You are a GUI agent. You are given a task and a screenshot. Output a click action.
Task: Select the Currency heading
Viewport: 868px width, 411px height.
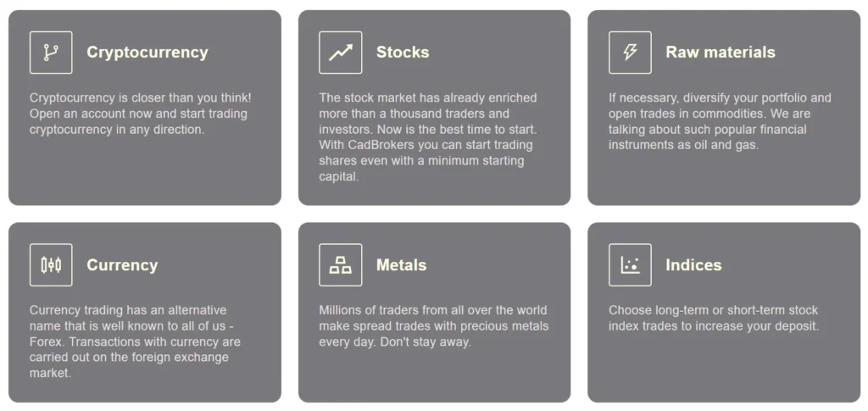pos(122,265)
